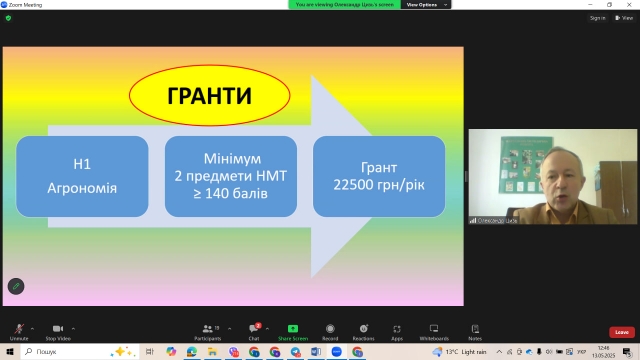Start recording with Record button
Image resolution: width=640 pixels, height=360 pixels.
pos(330,332)
